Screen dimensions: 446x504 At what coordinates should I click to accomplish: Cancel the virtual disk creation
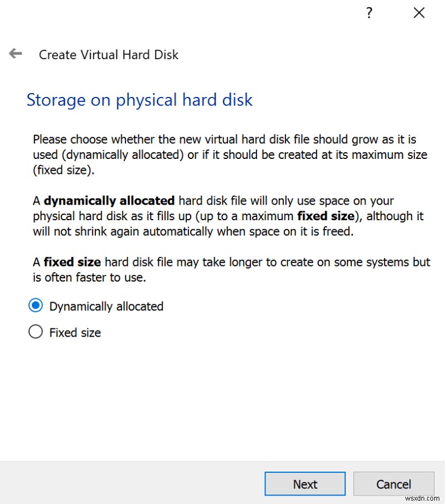[394, 484]
